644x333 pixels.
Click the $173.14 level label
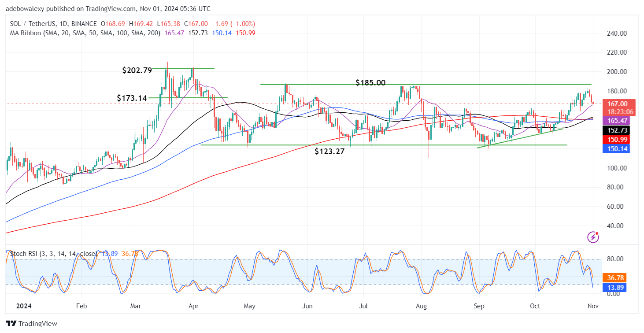(x=132, y=98)
